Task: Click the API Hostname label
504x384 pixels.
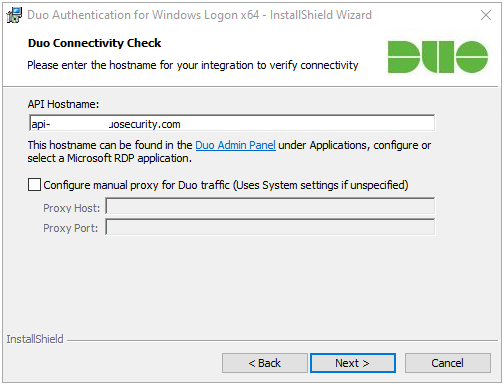Action: coord(63,104)
